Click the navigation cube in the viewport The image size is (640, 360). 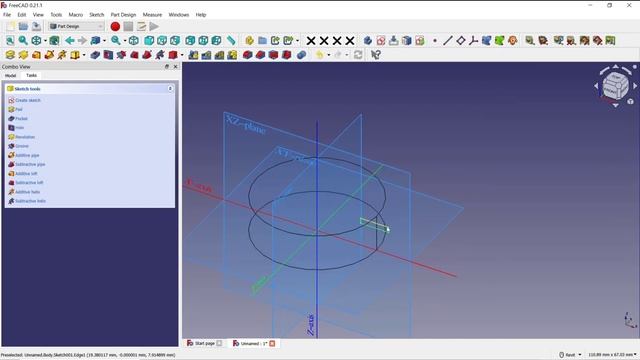(x=616, y=86)
